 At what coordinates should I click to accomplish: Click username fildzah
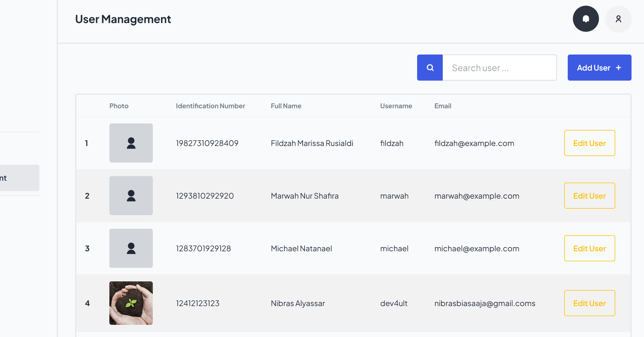(392, 143)
